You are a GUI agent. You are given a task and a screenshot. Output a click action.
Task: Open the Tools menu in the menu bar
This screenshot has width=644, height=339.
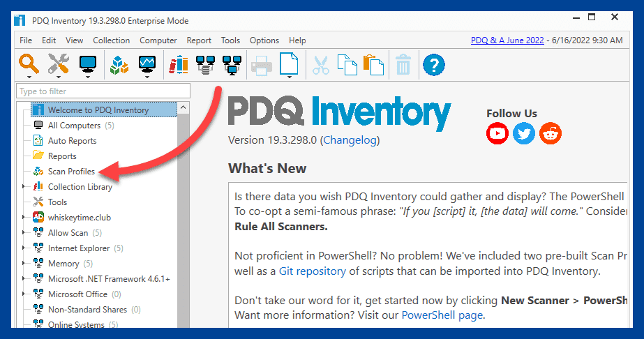point(230,40)
